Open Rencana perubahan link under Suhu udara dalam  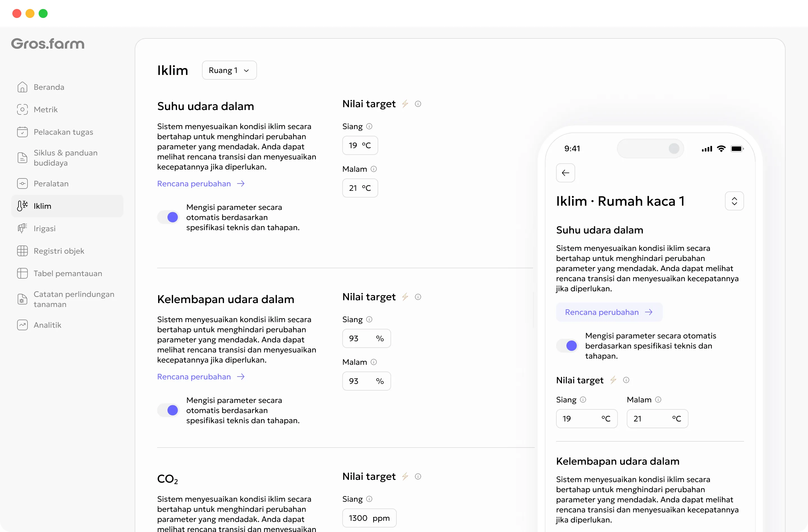201,183
